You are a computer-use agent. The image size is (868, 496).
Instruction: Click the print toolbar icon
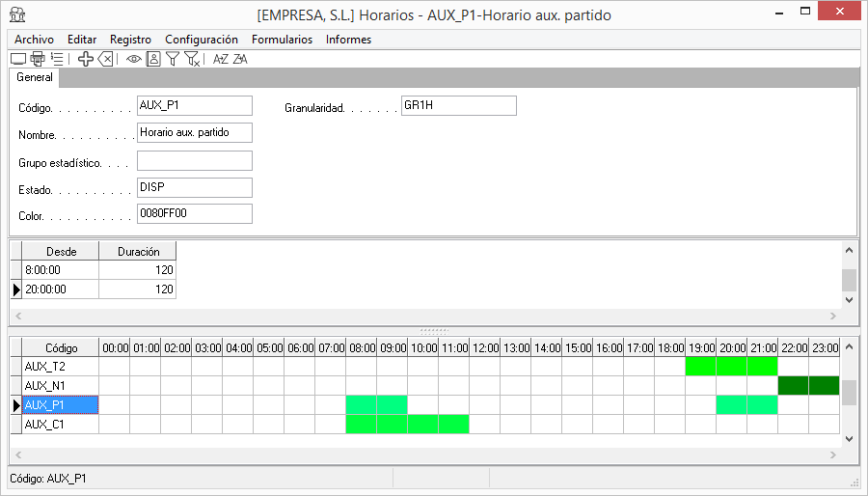(38, 59)
